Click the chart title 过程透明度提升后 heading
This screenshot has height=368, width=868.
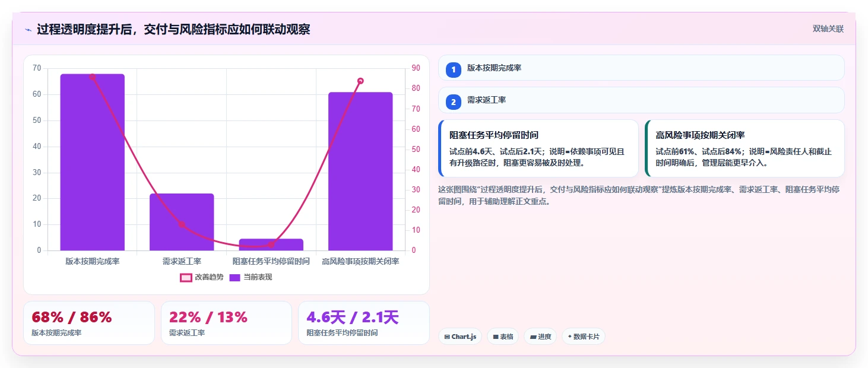(x=173, y=30)
